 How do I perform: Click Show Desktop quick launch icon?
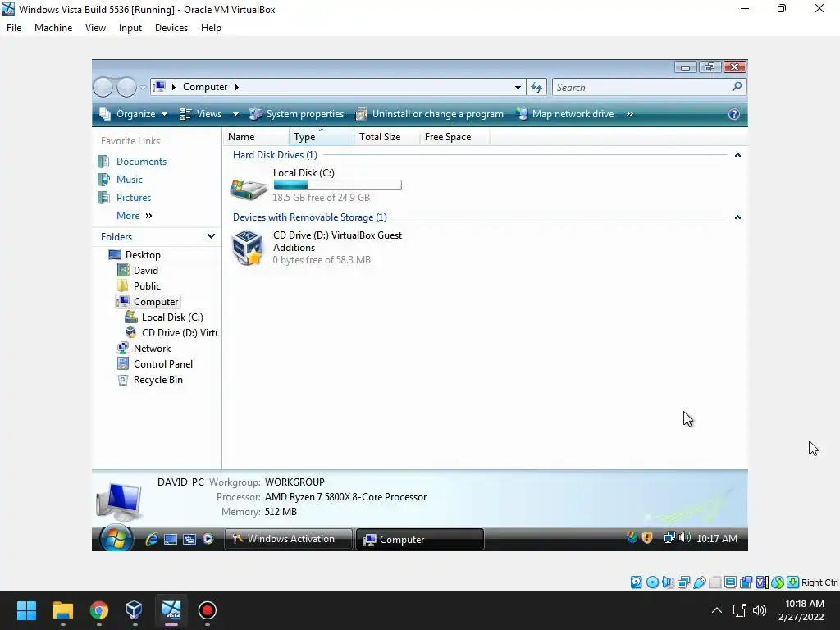pos(171,539)
